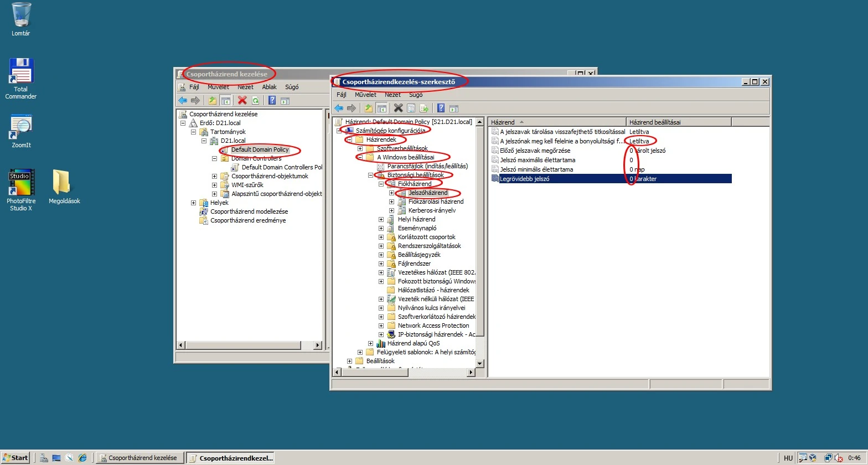868x465 pixels.
Task: Expand the Fiókzárolási házirend tree node
Action: pos(391,201)
